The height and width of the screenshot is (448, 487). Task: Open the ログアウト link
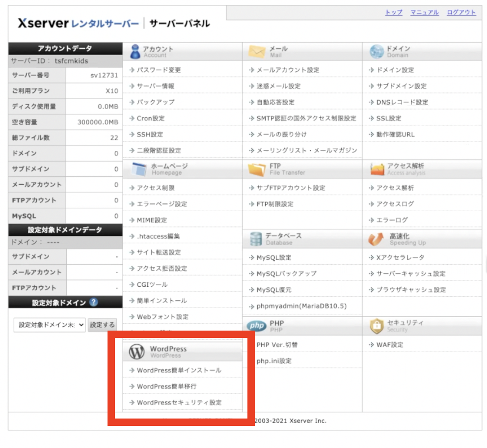point(461,12)
